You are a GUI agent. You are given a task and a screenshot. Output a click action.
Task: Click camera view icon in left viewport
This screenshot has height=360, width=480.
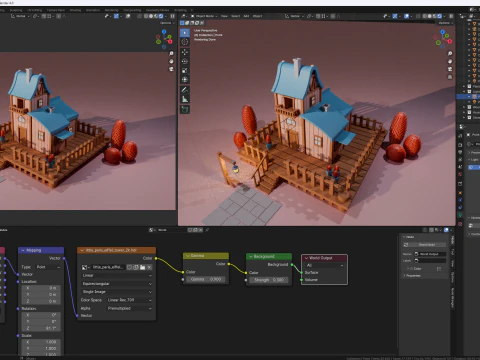[x=171, y=69]
